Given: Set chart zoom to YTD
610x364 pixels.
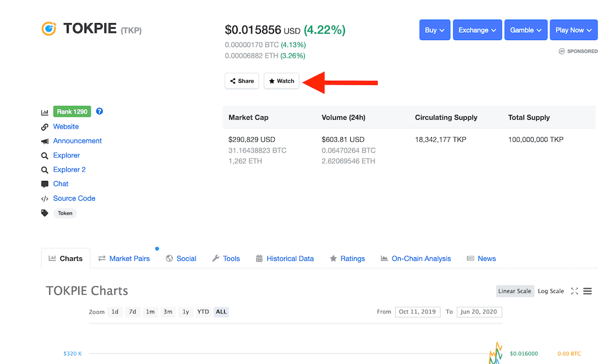Looking at the screenshot, I should click(x=203, y=312).
